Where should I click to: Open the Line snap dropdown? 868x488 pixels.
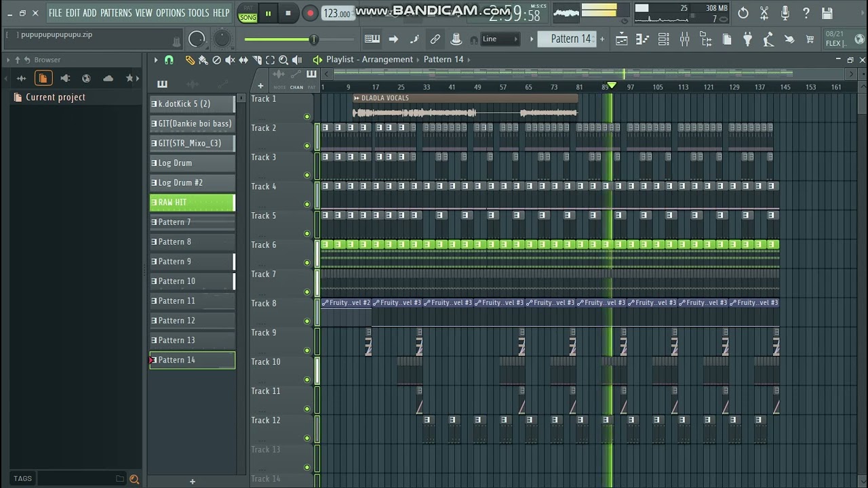(x=500, y=39)
